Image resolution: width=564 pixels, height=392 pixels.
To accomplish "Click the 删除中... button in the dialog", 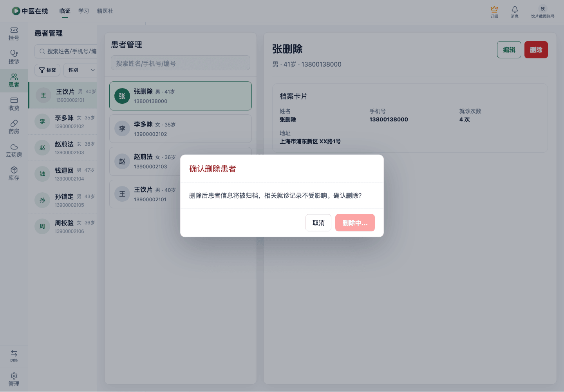I will click(x=355, y=223).
